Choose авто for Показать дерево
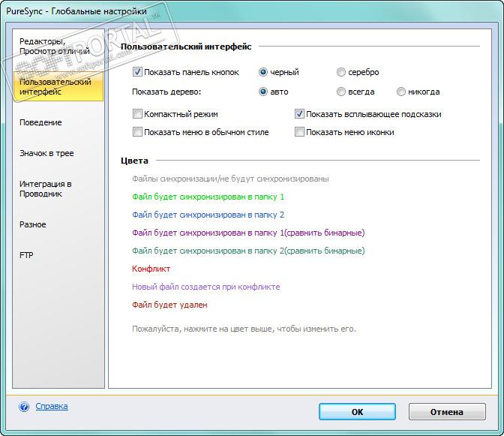 pos(263,92)
